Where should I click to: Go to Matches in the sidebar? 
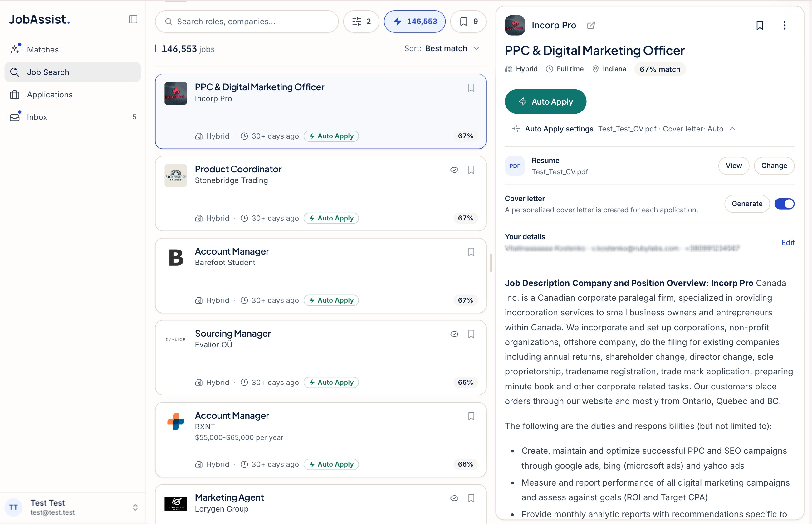tap(73, 50)
